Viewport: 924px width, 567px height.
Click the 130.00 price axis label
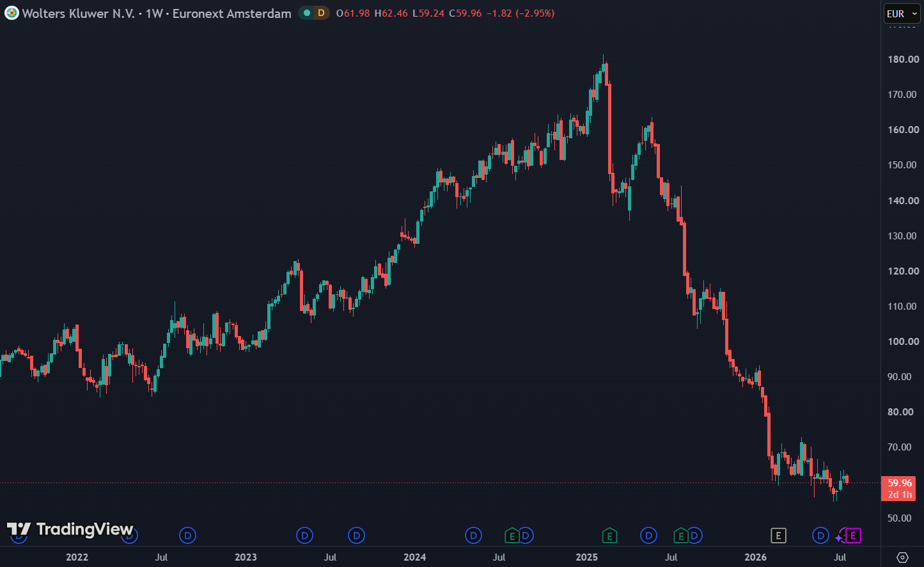point(903,236)
